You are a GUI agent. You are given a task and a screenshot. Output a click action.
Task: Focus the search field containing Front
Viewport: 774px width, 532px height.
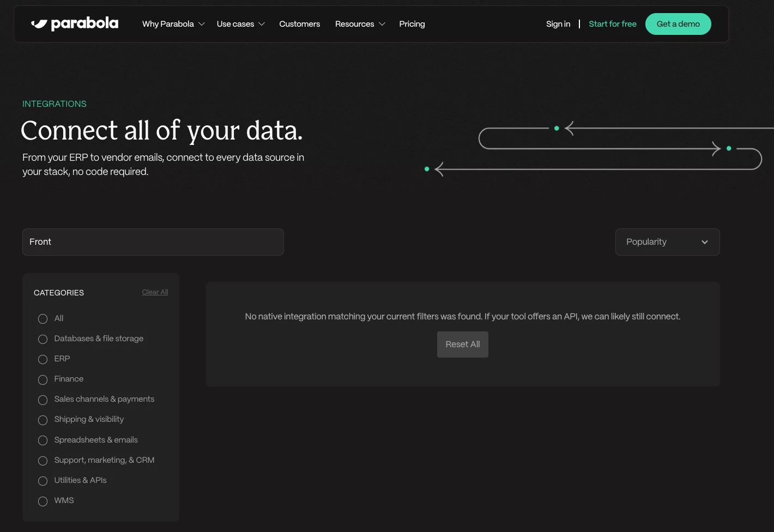(153, 242)
